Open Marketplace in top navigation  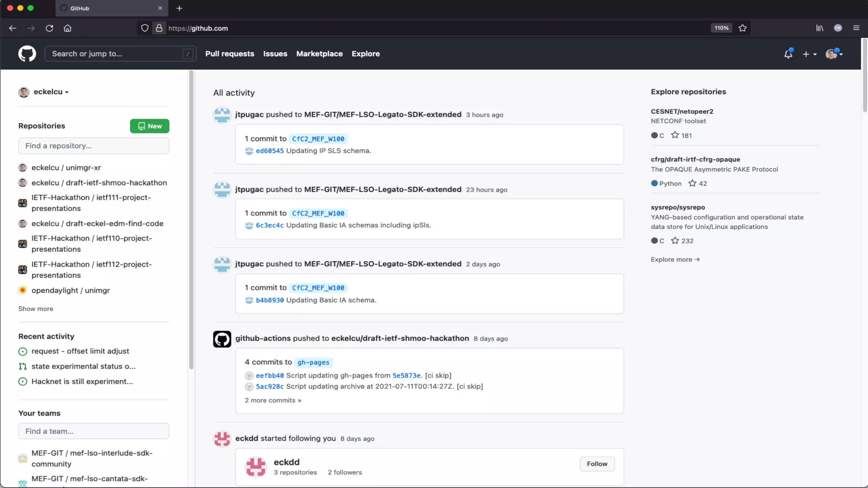pos(319,54)
